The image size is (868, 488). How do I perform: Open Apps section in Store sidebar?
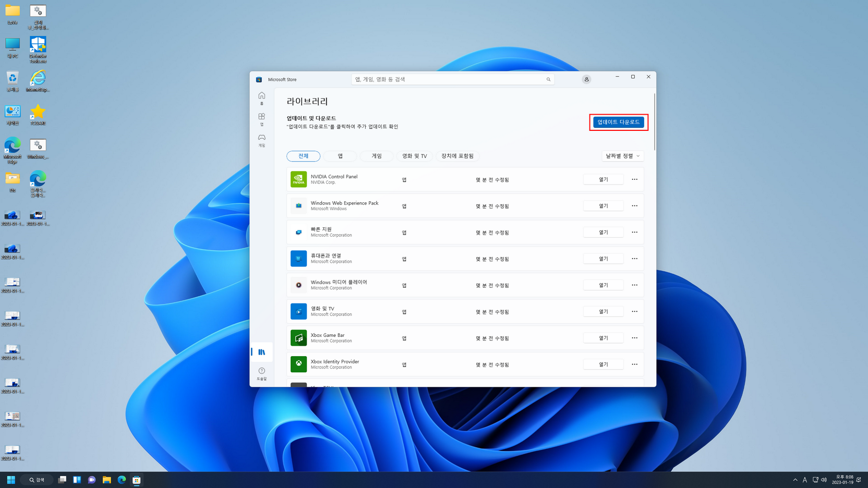point(262,119)
